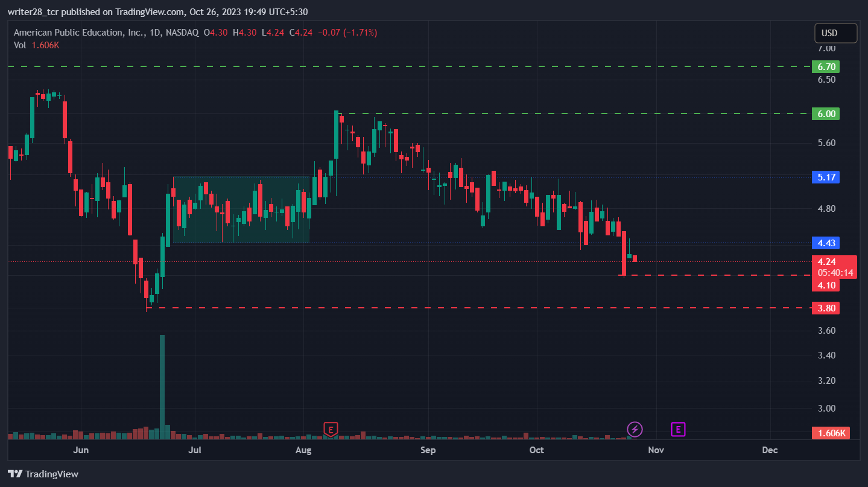Screen dimensions: 868x487
Task: Click the Jun label on the time axis
Action: coord(80,450)
